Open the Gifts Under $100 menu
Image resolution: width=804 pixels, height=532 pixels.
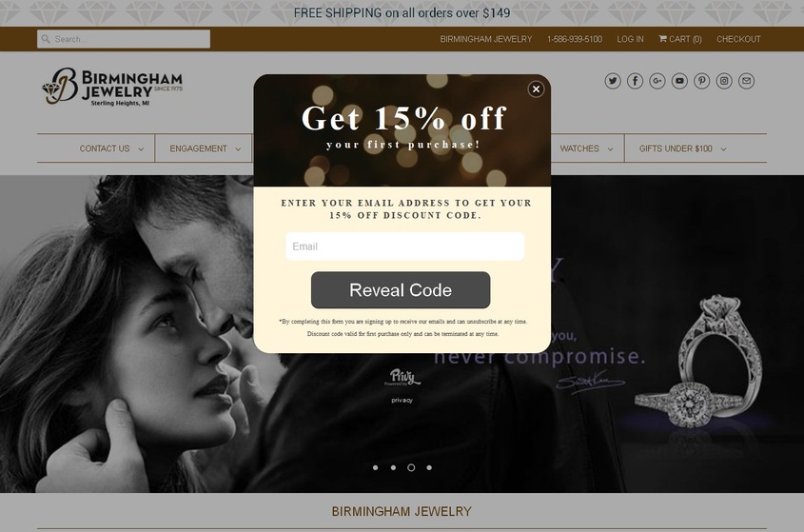(682, 148)
